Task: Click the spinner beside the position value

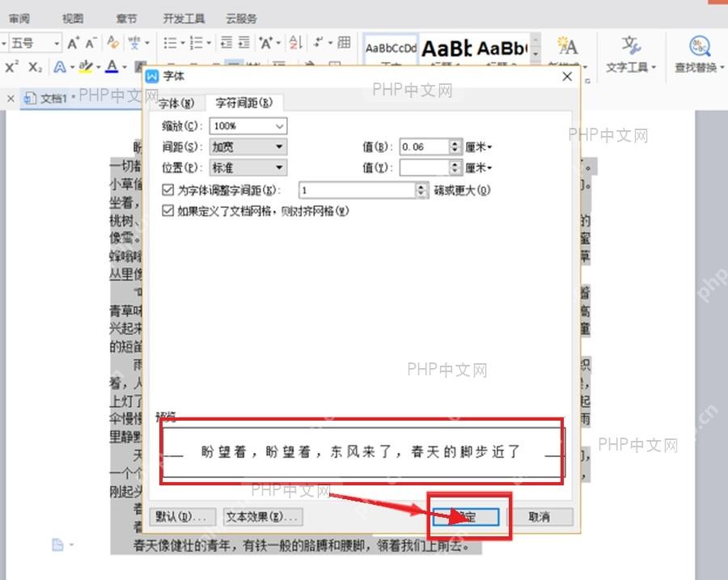Action: (x=455, y=167)
